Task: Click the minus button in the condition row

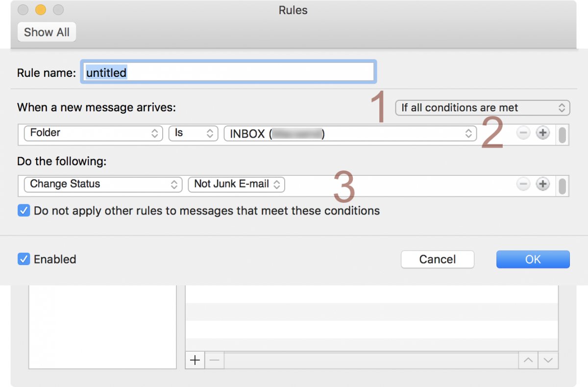Action: 523,133
